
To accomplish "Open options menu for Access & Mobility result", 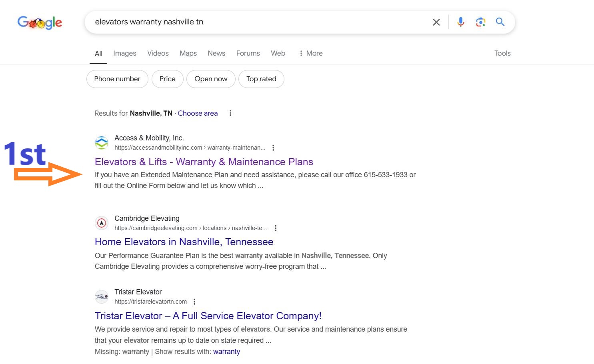I will pos(273,148).
